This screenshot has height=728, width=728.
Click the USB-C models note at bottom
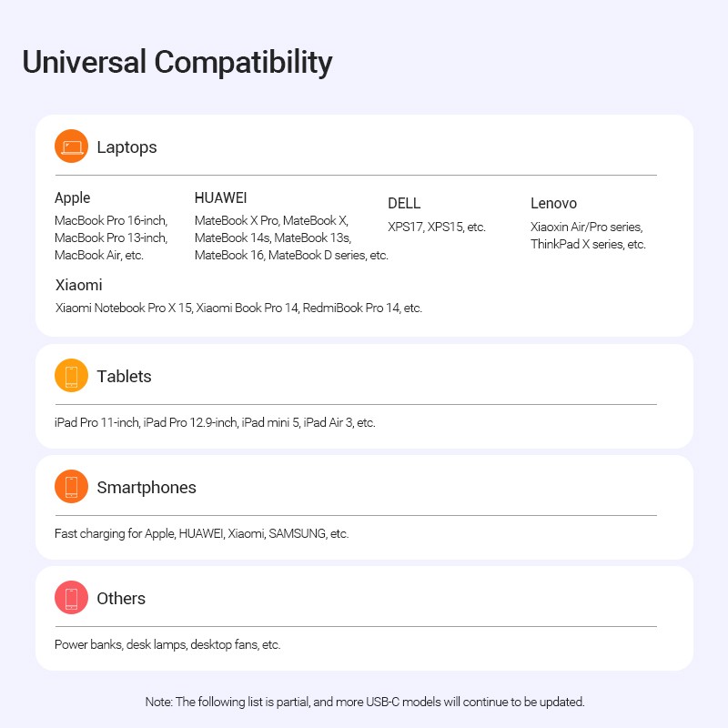click(364, 702)
